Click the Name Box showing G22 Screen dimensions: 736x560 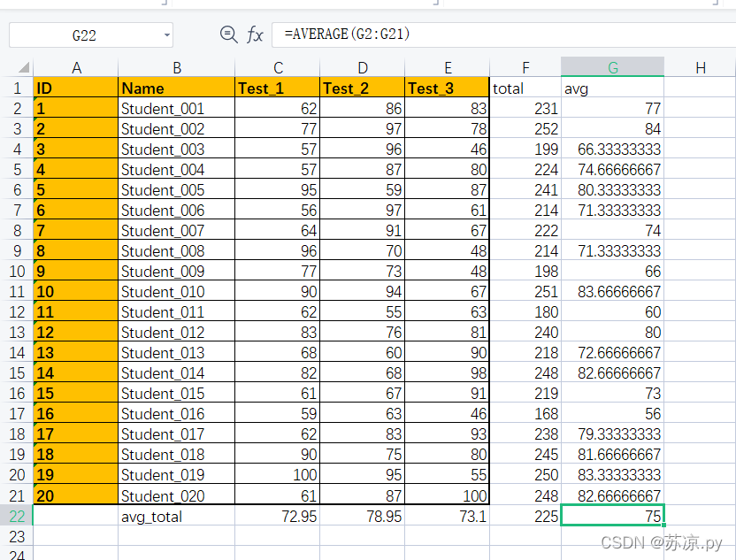click(x=91, y=35)
